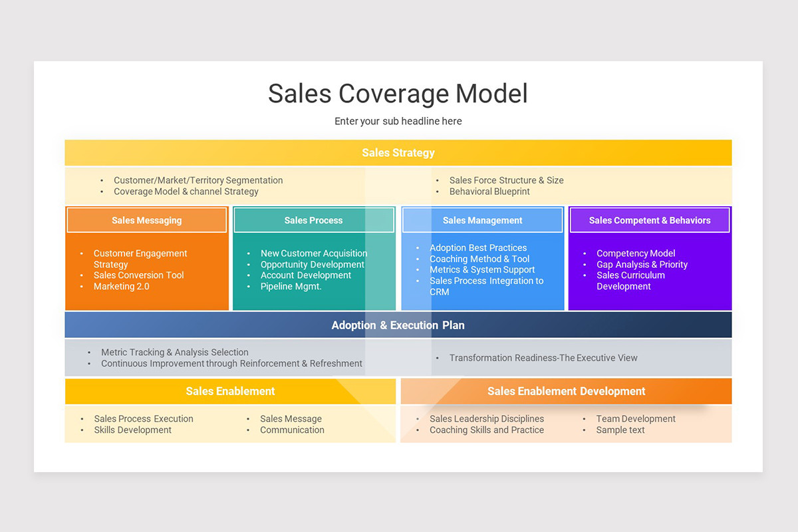Select the Adoption & Execution Plan banner
Screen dimensions: 798x532
tap(398, 325)
